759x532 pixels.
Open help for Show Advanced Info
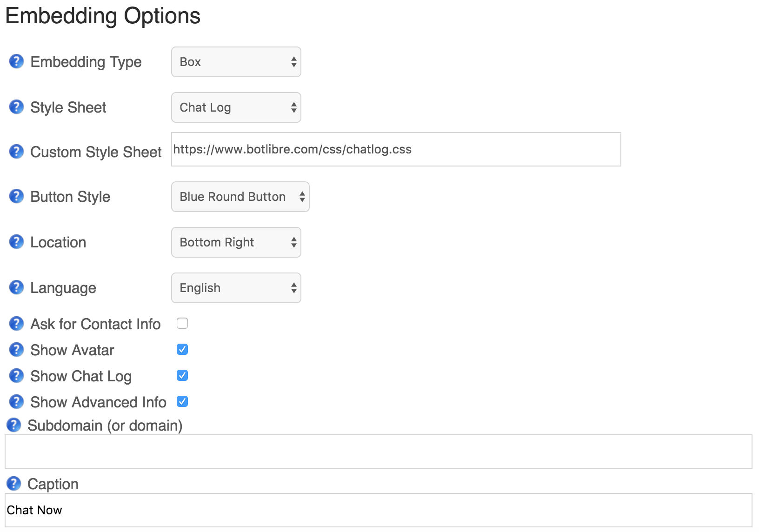coord(16,402)
